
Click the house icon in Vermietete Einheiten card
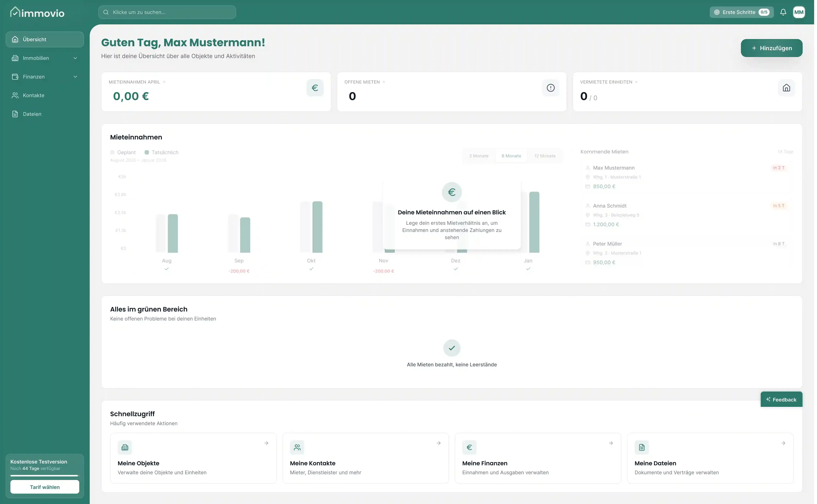tap(786, 88)
